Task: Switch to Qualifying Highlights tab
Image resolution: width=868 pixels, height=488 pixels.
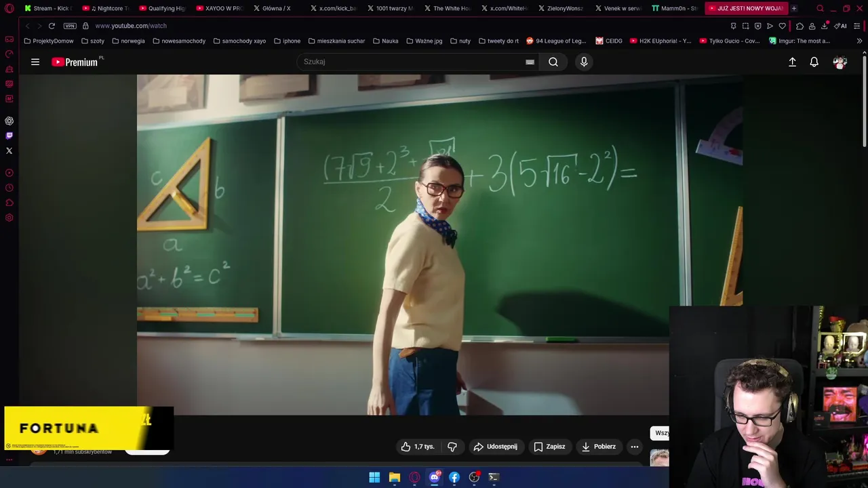Action: (162, 8)
